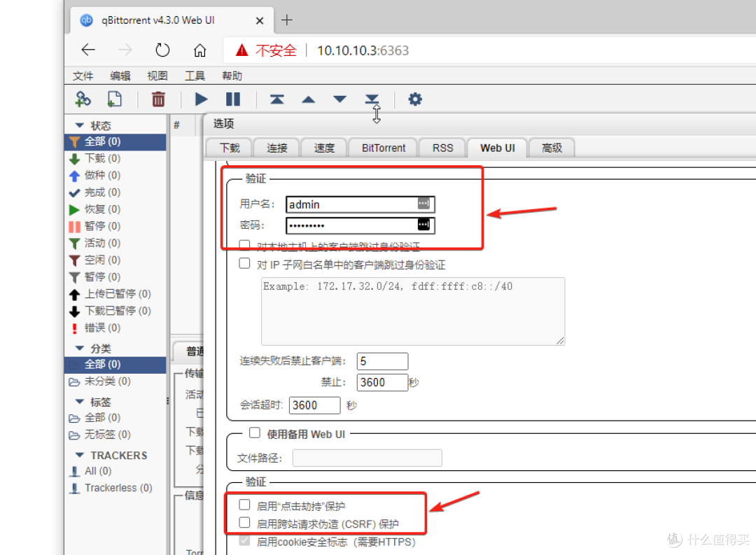Toggle localhost authentication bypass checkbox
756x555 pixels.
[x=245, y=245]
